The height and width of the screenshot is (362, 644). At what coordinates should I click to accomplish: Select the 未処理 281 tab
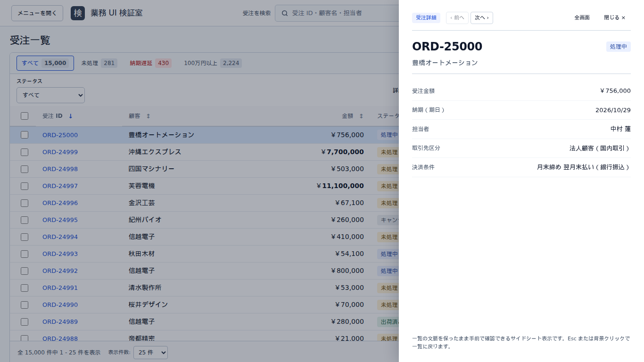(x=99, y=63)
